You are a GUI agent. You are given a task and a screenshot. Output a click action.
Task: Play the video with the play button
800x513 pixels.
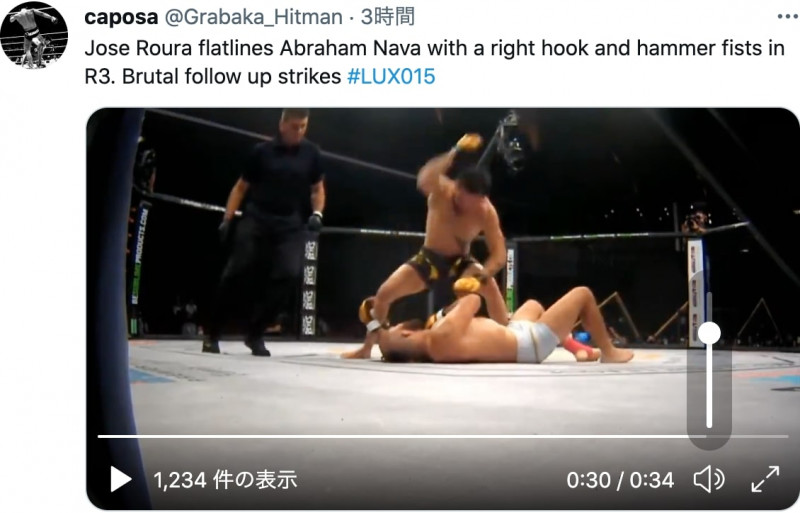tap(121, 480)
